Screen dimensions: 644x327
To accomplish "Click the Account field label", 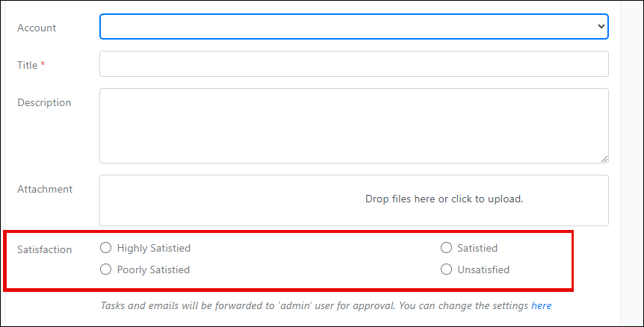I will tap(37, 28).
